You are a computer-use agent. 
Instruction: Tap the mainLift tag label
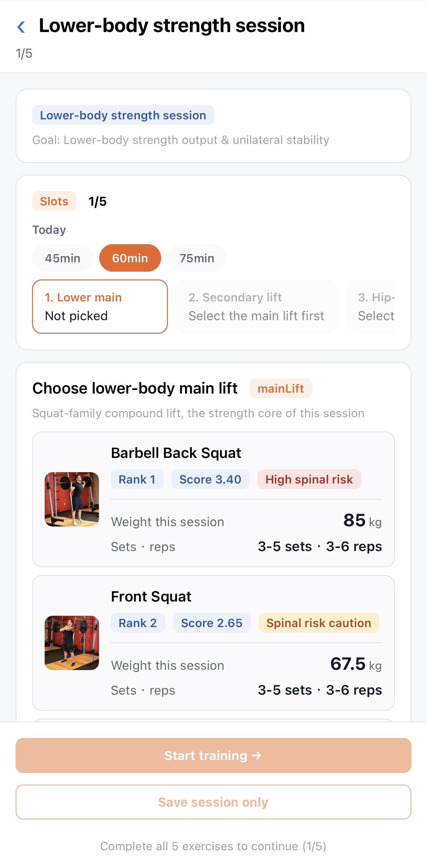(x=281, y=388)
